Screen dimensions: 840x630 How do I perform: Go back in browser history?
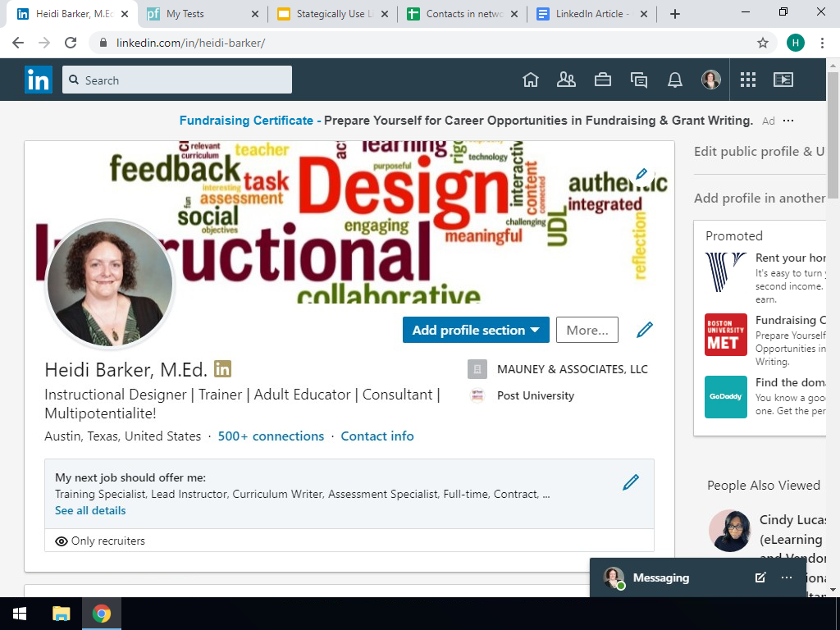[18, 43]
